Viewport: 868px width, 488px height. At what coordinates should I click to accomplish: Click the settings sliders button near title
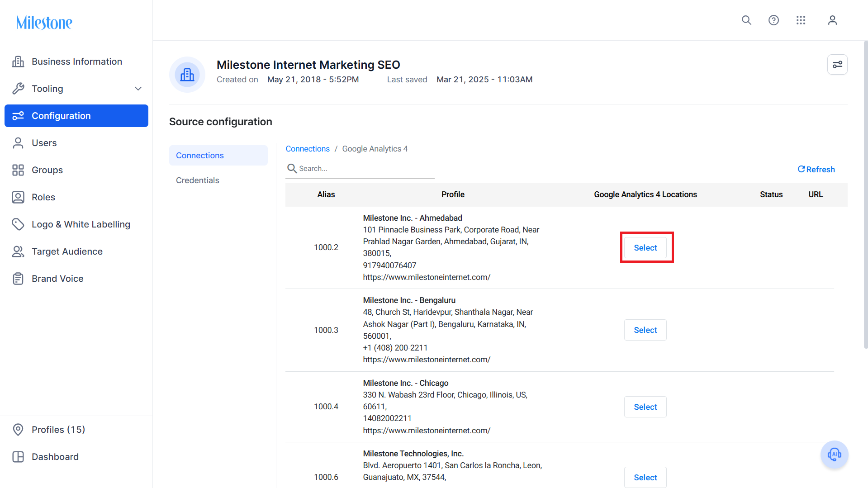tap(837, 65)
